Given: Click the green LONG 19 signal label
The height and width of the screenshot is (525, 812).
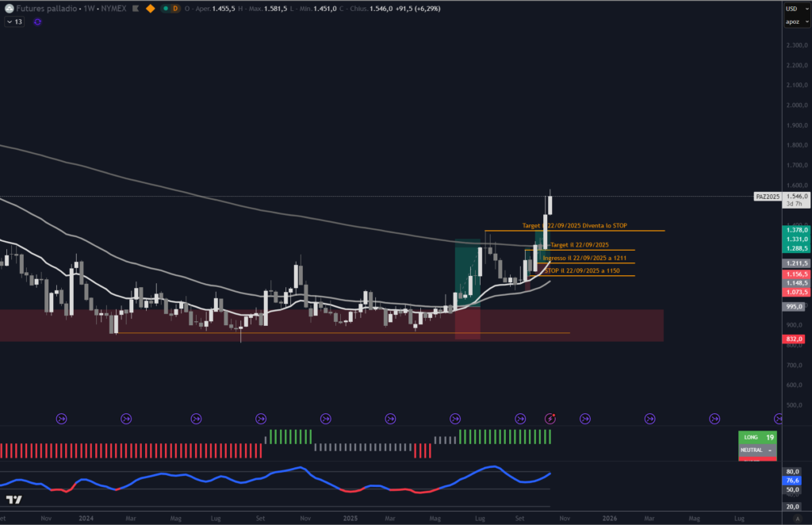Looking at the screenshot, I should tap(757, 437).
